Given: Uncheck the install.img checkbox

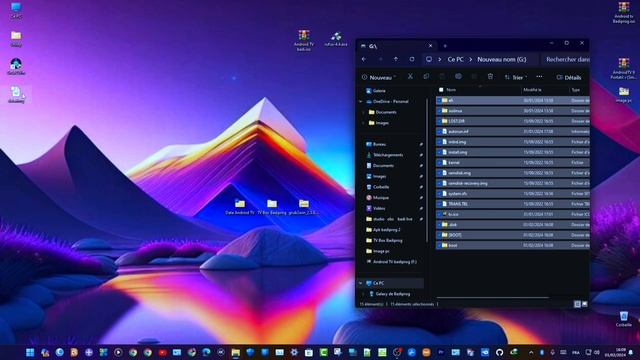Looking at the screenshot, I should 439,152.
